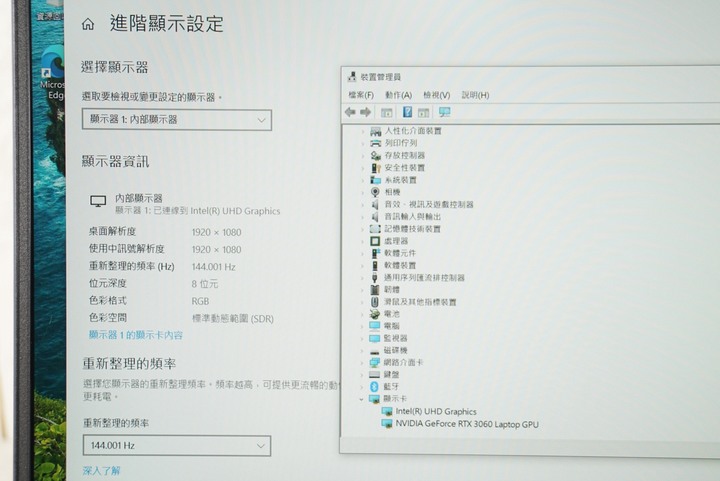Go to settings home via the house icon
This screenshot has height=481, width=720.
pyautogui.click(x=88, y=24)
